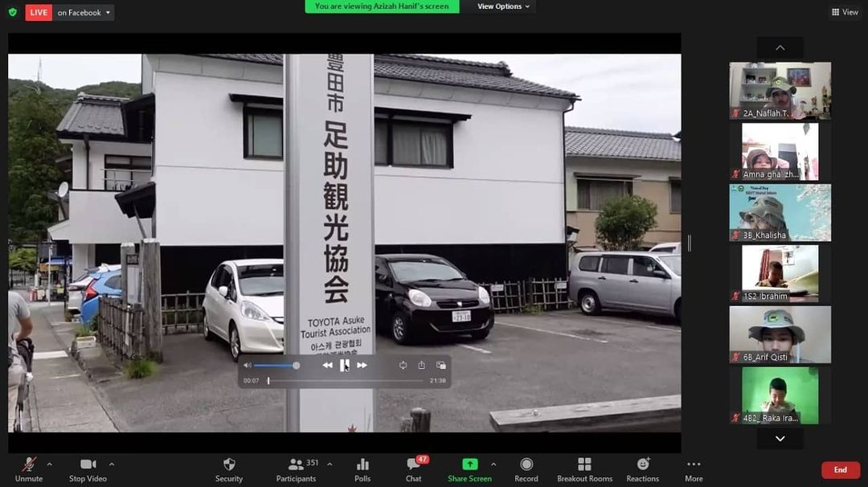868x487 pixels.
Task: Select the 3B_Khalisha participant thumbnail
Action: tap(780, 213)
